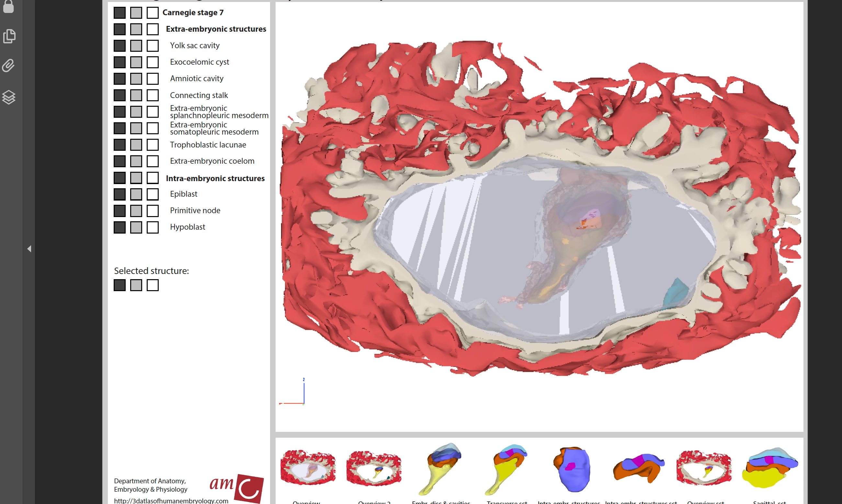Hide Hypoblast using its white box
This screenshot has height=504, width=842.
[153, 227]
